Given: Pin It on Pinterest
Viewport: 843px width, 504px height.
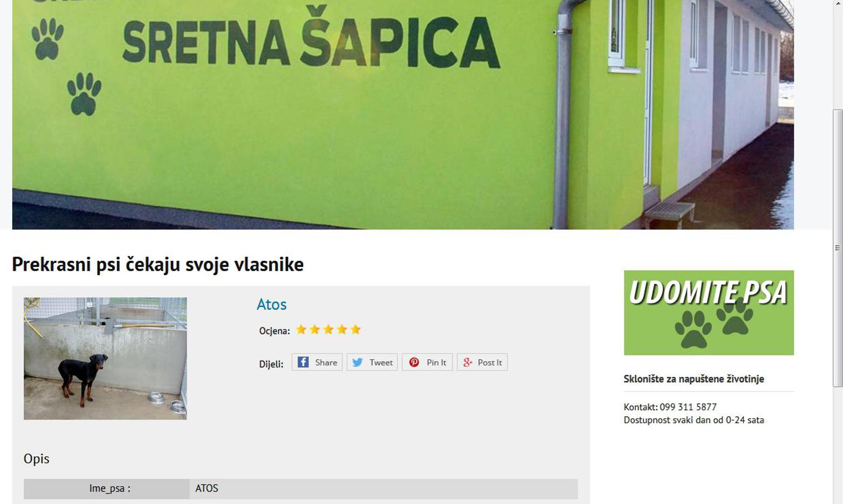Looking at the screenshot, I should pos(427,362).
